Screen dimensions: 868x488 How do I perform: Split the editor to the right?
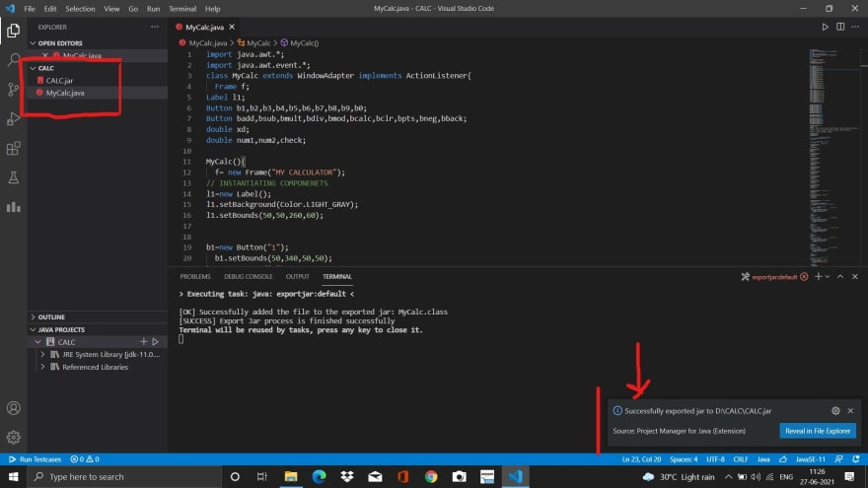tap(840, 27)
